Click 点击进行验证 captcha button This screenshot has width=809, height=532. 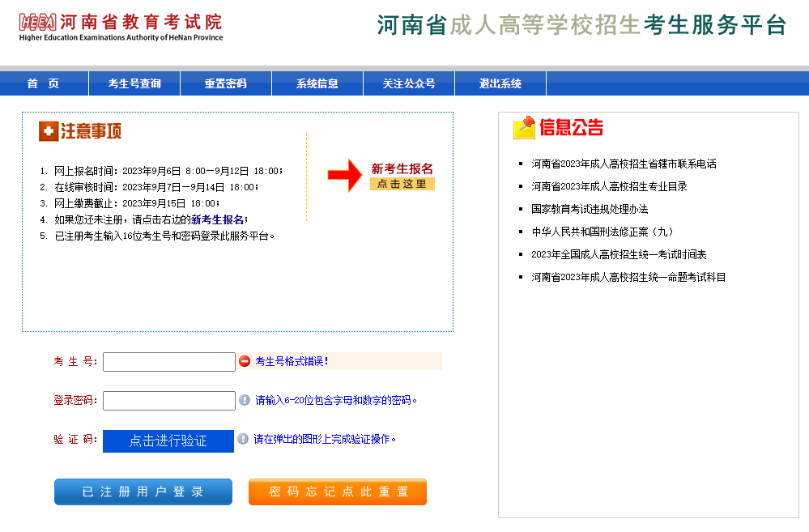click(168, 440)
